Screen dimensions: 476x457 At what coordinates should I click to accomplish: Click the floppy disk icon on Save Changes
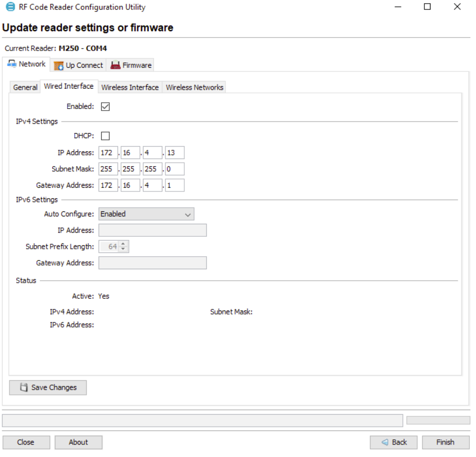click(x=23, y=388)
